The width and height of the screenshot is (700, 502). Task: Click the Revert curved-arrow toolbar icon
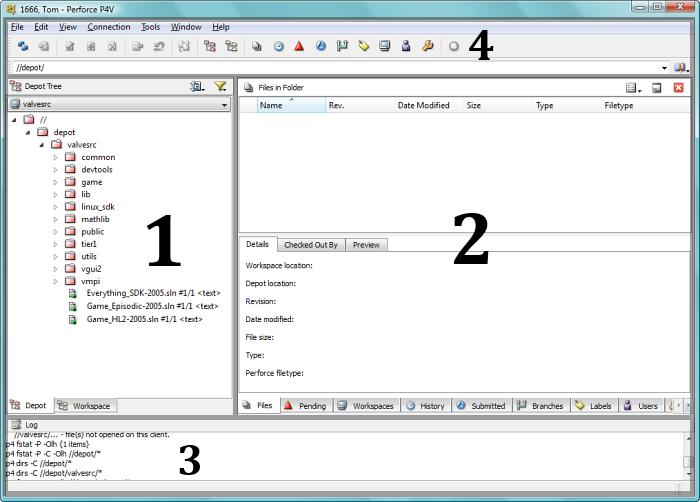click(159, 46)
